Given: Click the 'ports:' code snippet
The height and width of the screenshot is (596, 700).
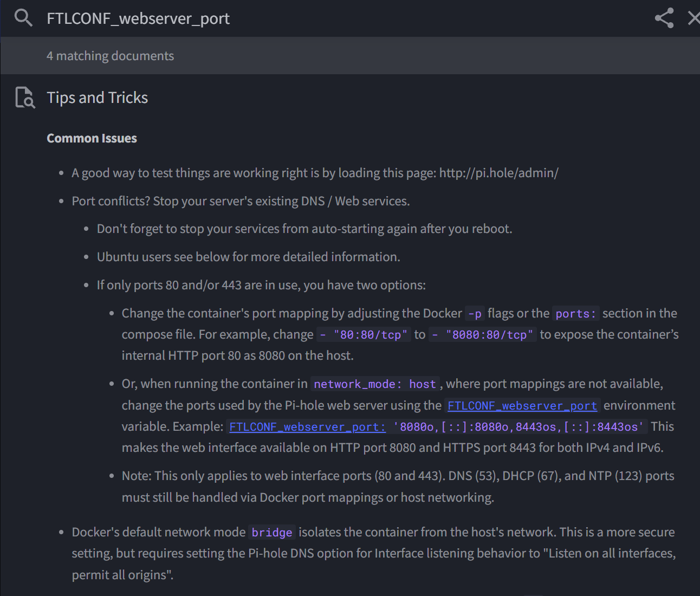Looking at the screenshot, I should tap(575, 314).
